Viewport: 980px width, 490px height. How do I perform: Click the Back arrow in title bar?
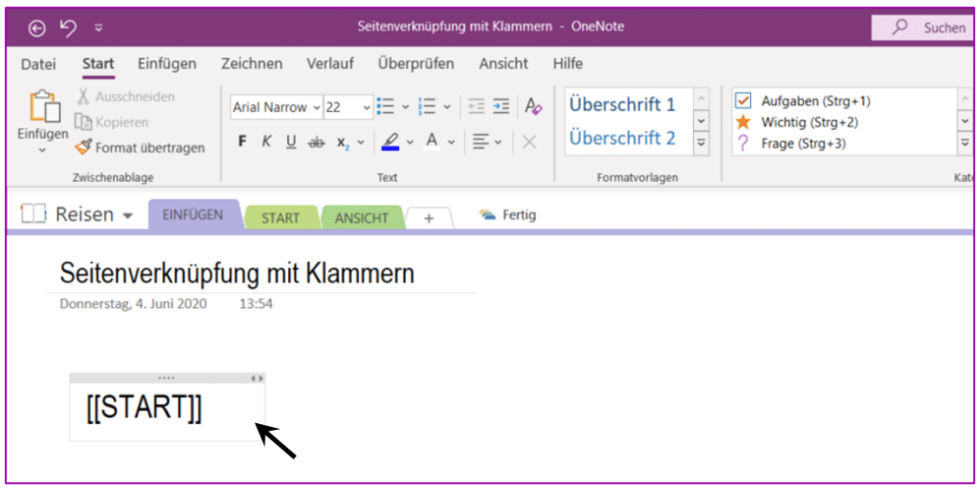click(37, 28)
